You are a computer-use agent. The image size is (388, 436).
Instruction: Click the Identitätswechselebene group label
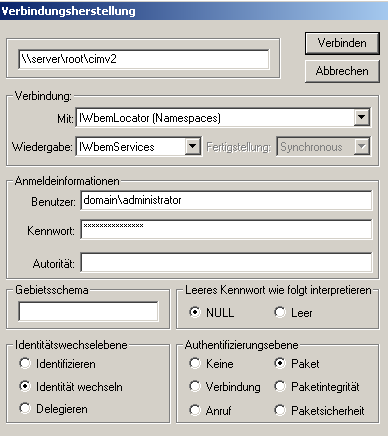click(x=71, y=345)
